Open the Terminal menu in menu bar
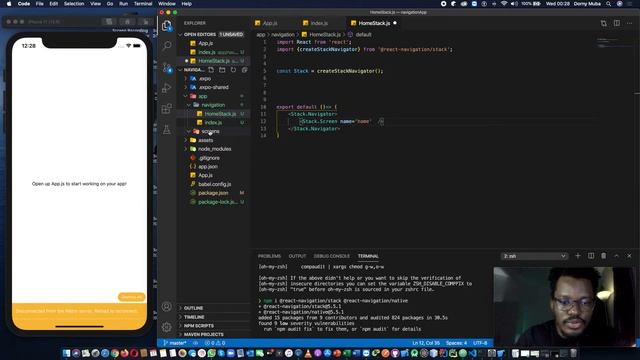Image resolution: width=640 pixels, height=360 pixels. [x=143, y=4]
